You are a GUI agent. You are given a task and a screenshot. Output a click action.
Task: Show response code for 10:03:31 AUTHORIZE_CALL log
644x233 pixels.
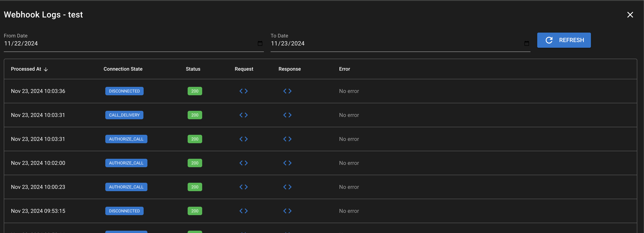pos(287,139)
